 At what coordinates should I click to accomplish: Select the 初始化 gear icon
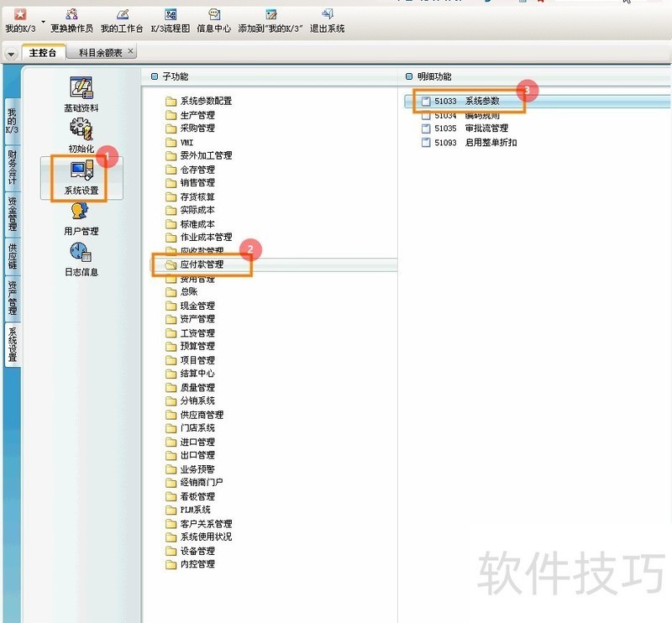(x=81, y=129)
